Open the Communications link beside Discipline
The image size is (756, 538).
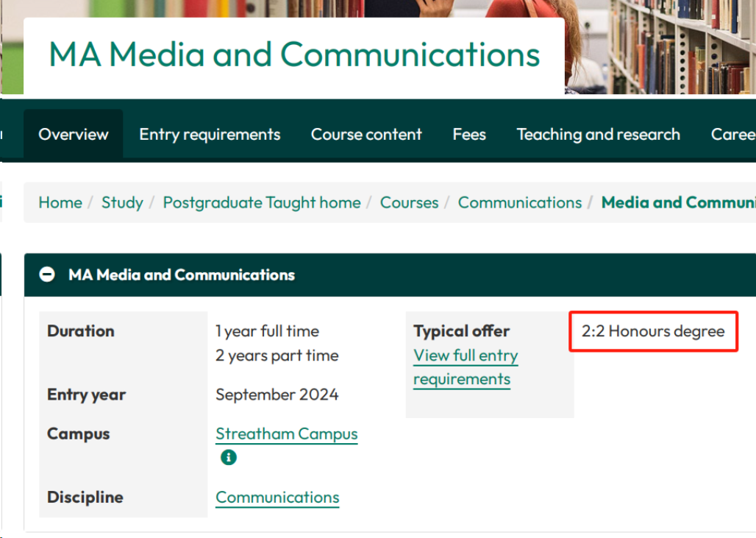277,498
